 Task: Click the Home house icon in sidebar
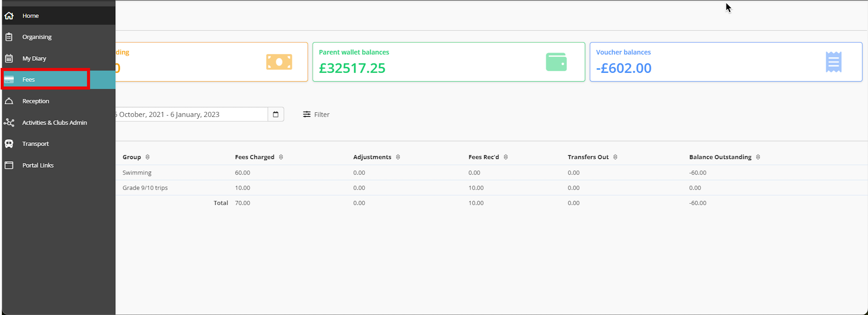point(9,15)
